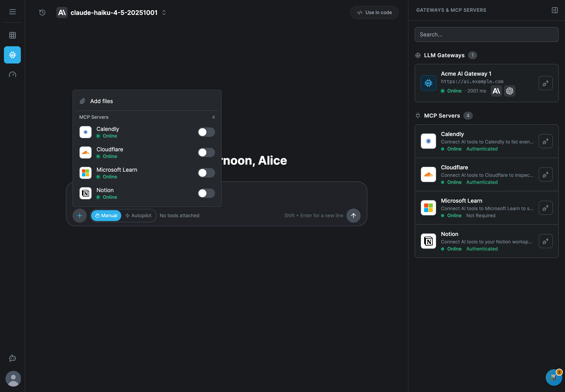Click Microsoft Learn logo in right panel card
The height and width of the screenshot is (392, 565).
[x=428, y=208]
